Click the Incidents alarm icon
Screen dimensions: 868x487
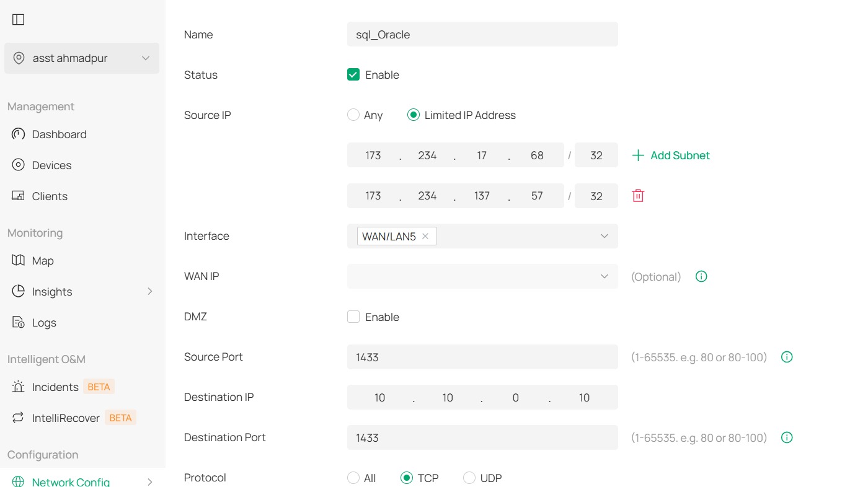coord(19,387)
